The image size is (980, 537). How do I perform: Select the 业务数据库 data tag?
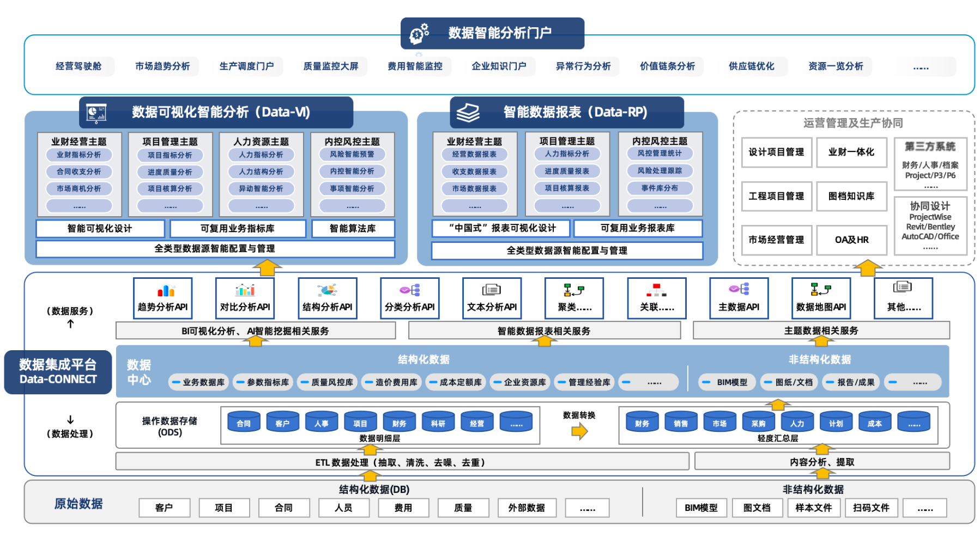pyautogui.click(x=199, y=382)
